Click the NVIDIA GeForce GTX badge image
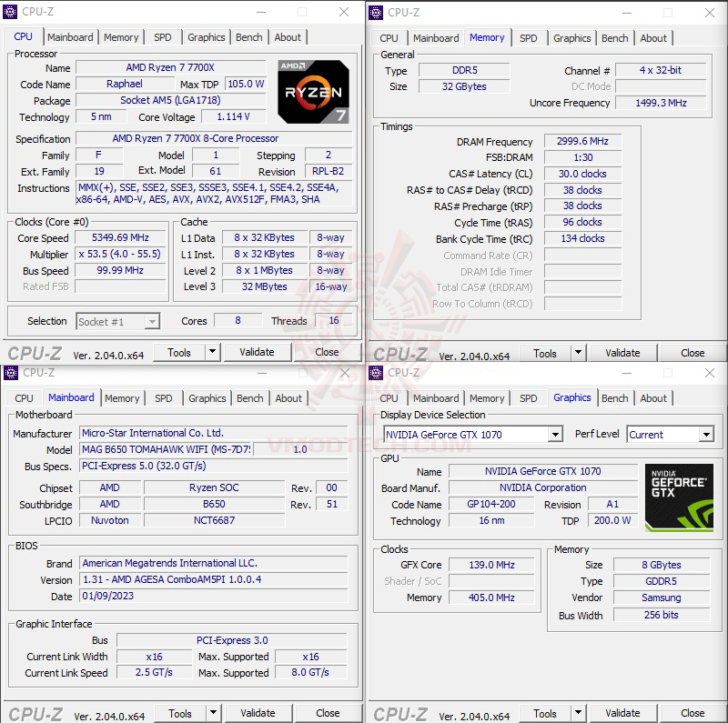 pos(679,497)
